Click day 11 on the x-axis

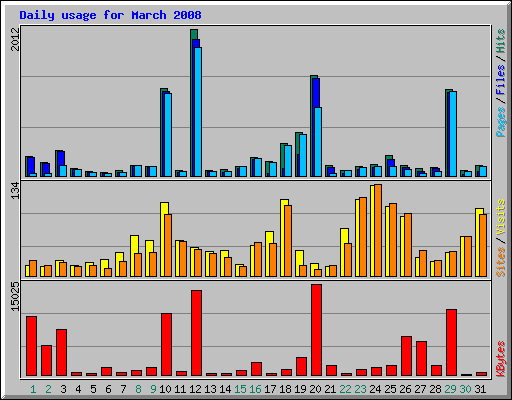coord(180,389)
